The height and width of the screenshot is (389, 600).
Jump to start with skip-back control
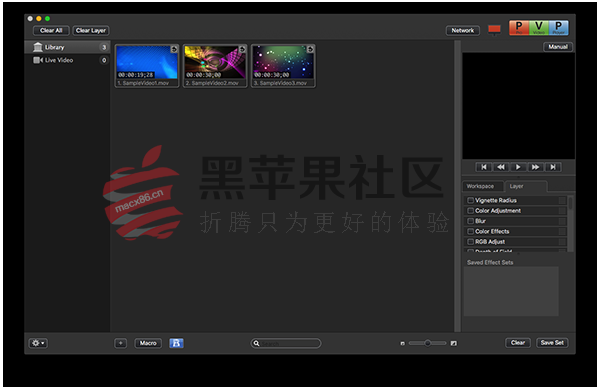[x=484, y=167]
